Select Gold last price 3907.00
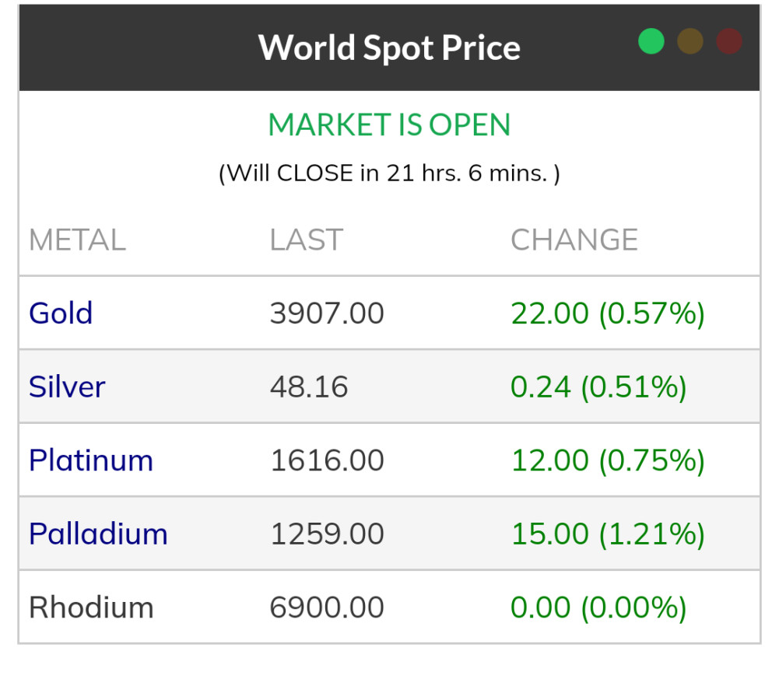779x700 pixels. 327,313
